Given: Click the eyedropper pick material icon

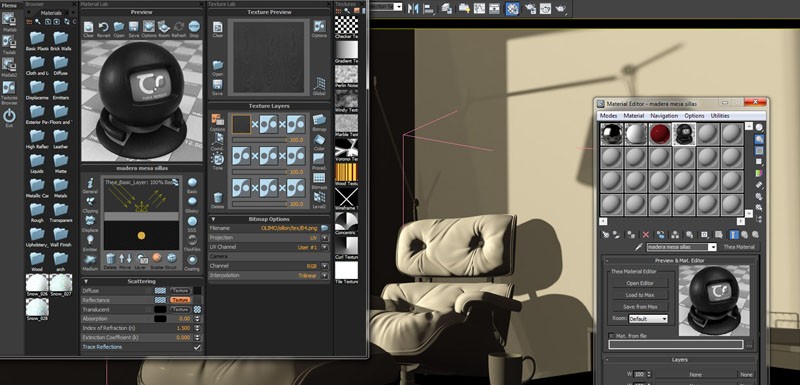Looking at the screenshot, I should click(x=638, y=247).
